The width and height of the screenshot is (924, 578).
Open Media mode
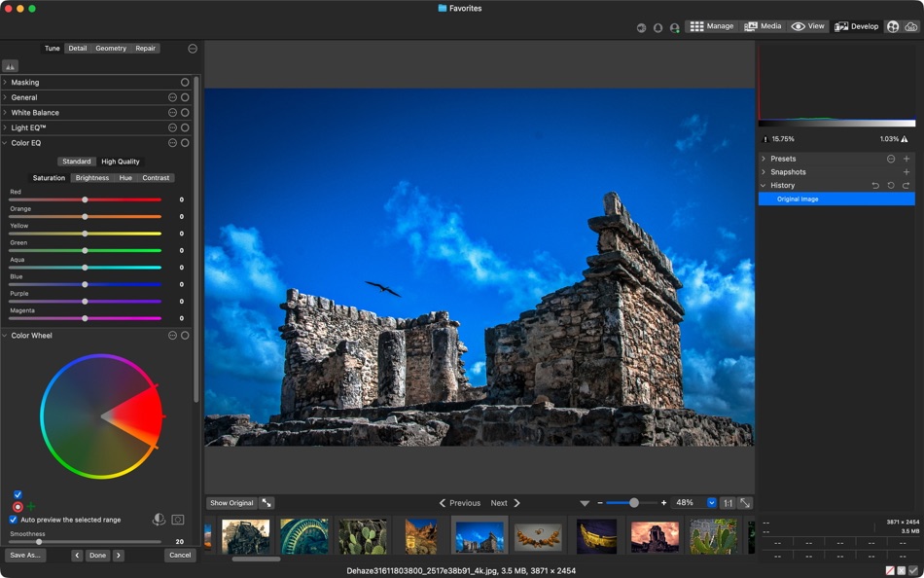coord(764,26)
